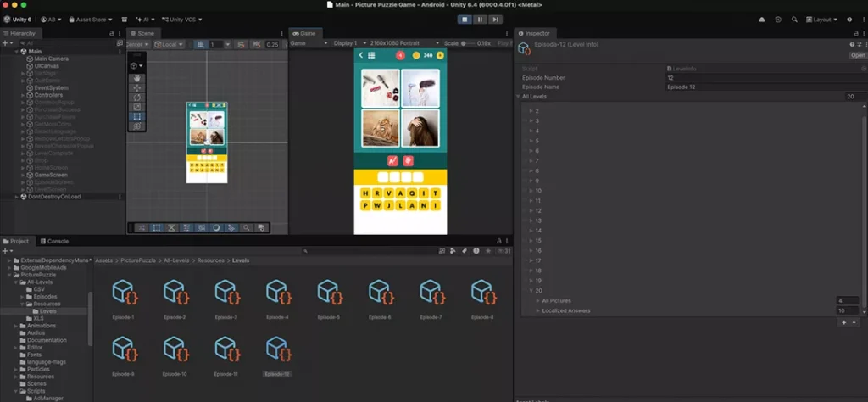Collapse the PicturePuzzle folder in Project tree
868x402 pixels.
(9, 275)
